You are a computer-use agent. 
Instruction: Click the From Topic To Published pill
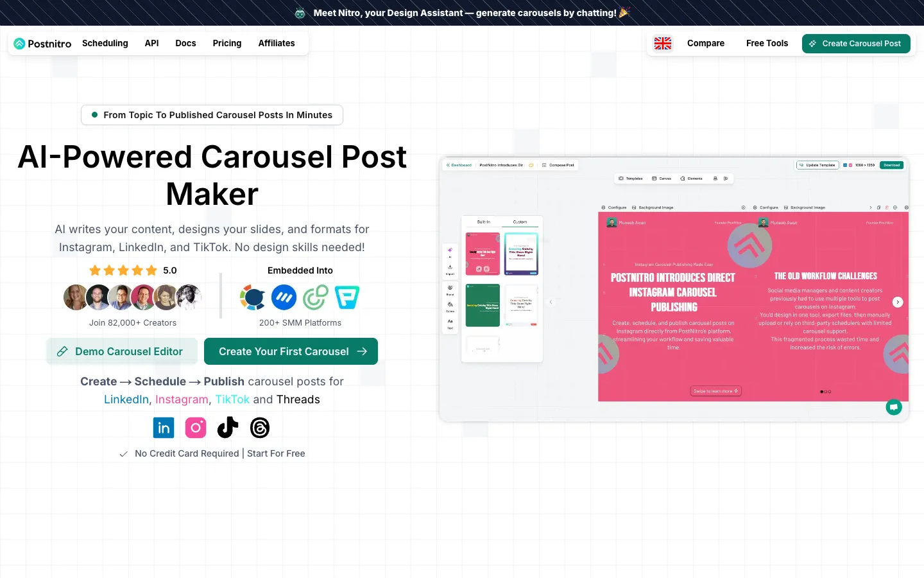(x=212, y=115)
